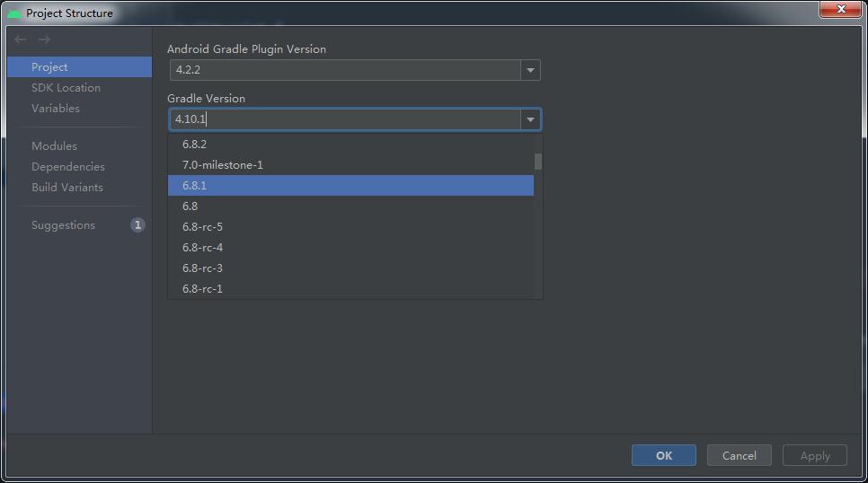Select Gradle version 6.8-rc-5
The width and height of the screenshot is (868, 483).
click(351, 227)
